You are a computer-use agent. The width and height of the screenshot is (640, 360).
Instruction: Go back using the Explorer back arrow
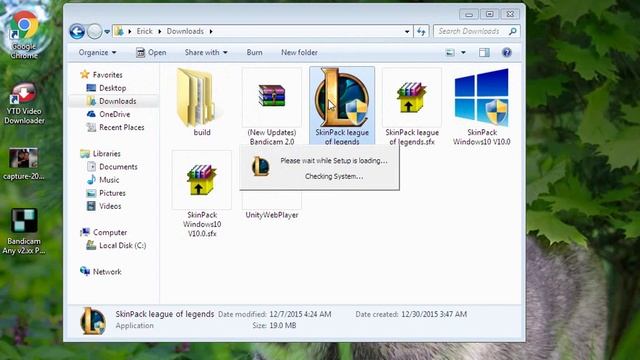(77, 31)
